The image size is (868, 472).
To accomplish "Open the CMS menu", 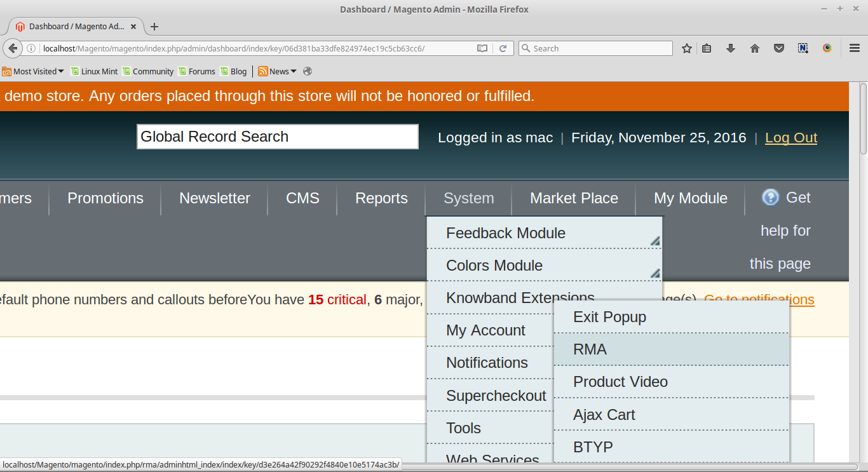I will [302, 198].
